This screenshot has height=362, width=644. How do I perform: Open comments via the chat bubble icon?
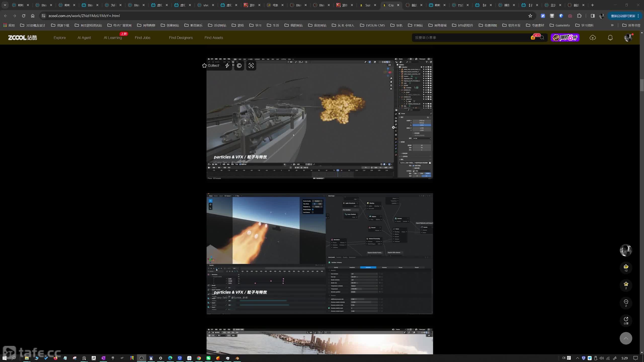pos(626,302)
